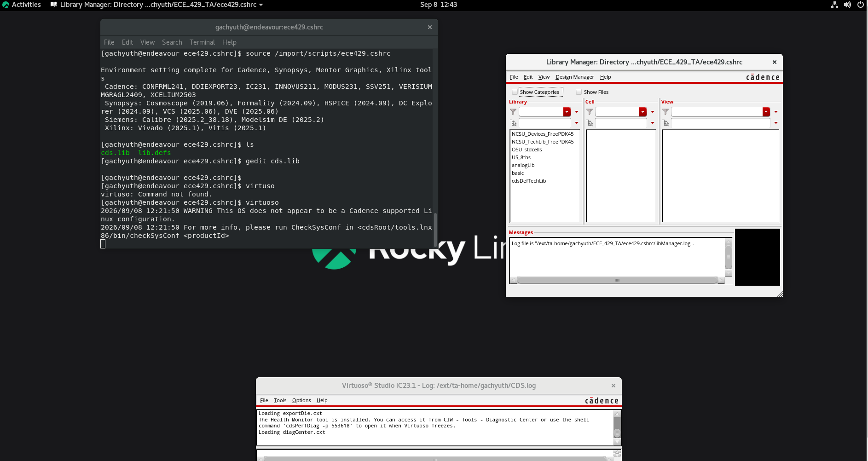Expand View category options red arrow
868x461 pixels.
coord(776,123)
